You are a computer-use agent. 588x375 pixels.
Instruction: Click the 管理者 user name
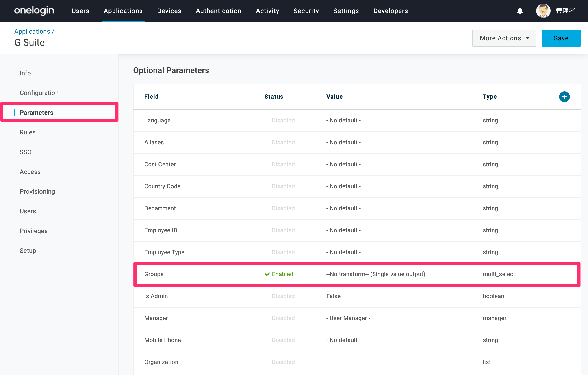coord(565,11)
